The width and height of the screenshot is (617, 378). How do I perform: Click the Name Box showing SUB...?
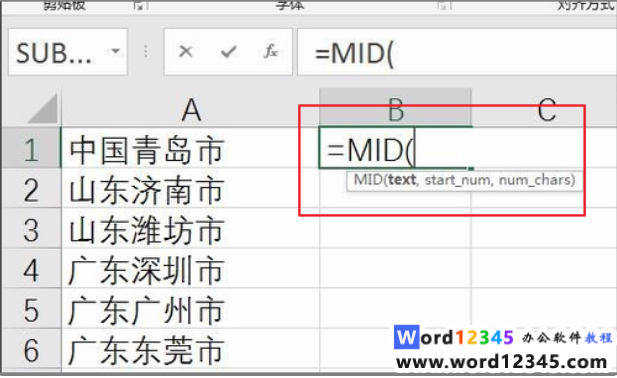68,52
